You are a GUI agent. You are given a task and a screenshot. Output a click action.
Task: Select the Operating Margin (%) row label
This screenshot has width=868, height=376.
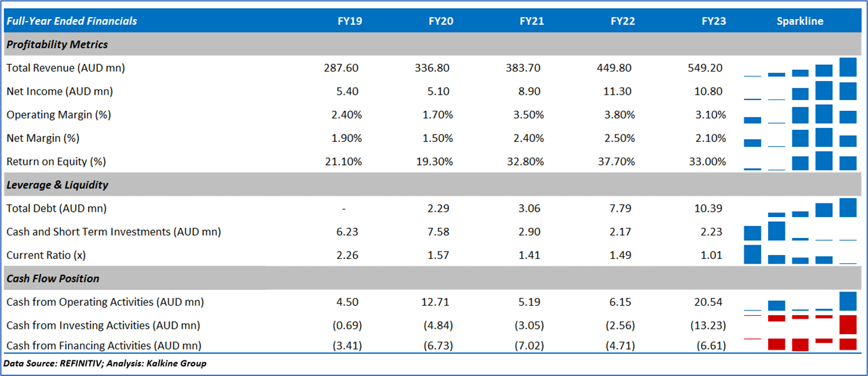coord(59,115)
